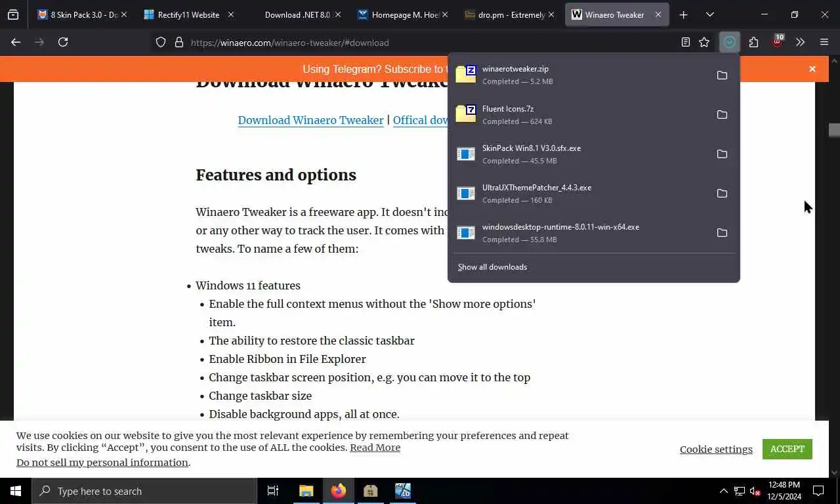
Task: Open the extensions puzzle icon
Action: pos(753,42)
